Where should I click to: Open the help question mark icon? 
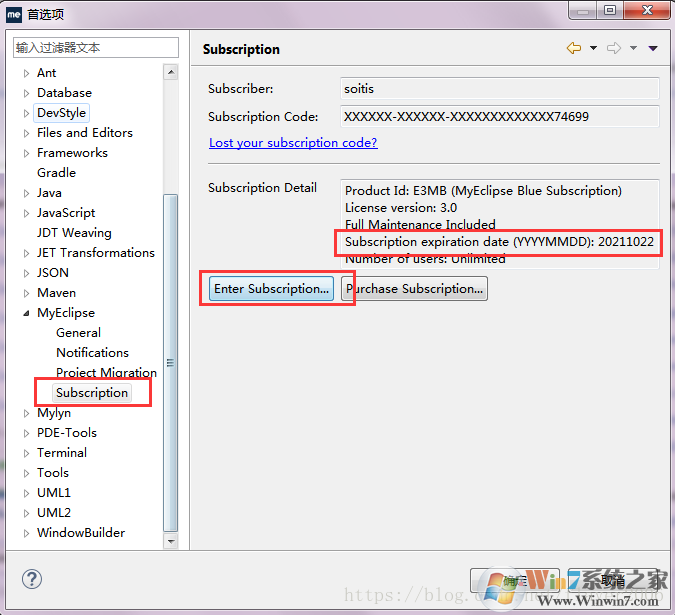pyautogui.click(x=32, y=579)
